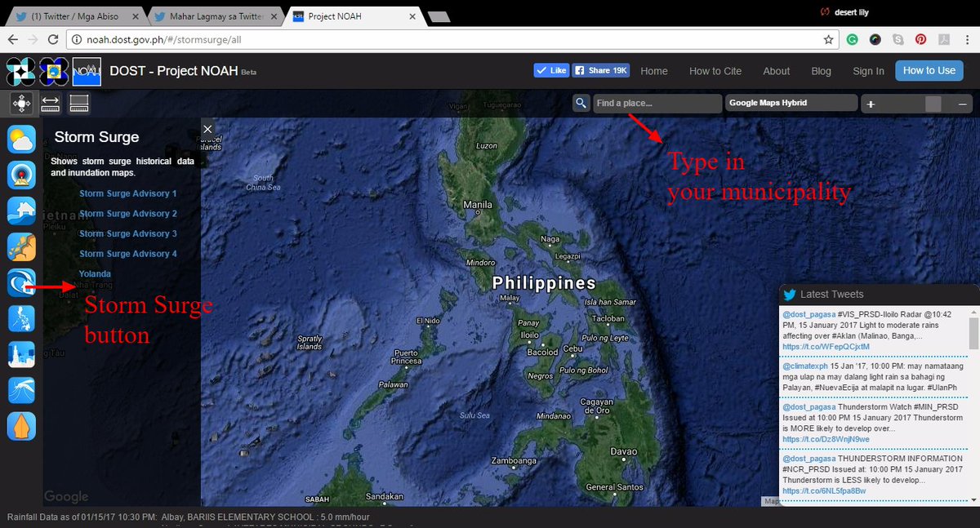The image size is (980, 528).
Task: Select the pan/move map tool
Action: point(21,103)
